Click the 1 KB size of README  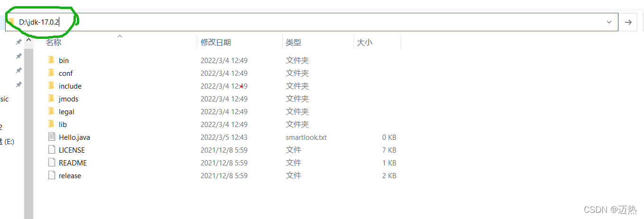click(x=389, y=163)
